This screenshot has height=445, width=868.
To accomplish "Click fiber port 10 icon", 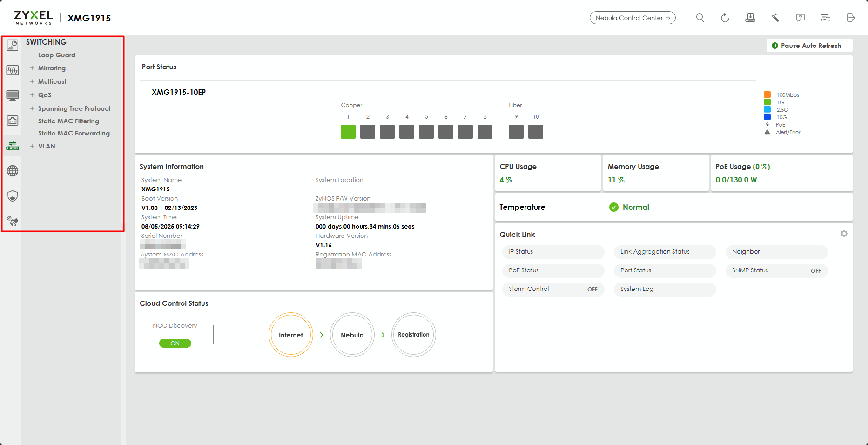I will click(x=536, y=132).
